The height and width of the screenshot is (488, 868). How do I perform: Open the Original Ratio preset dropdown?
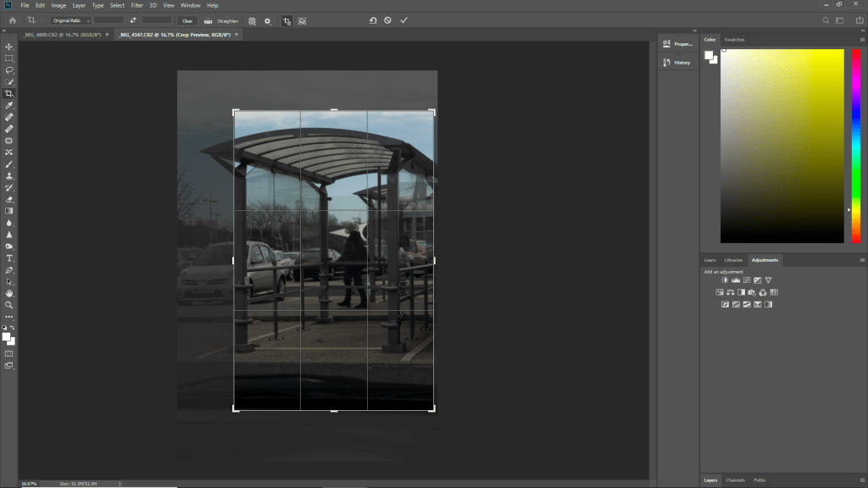pyautogui.click(x=70, y=20)
